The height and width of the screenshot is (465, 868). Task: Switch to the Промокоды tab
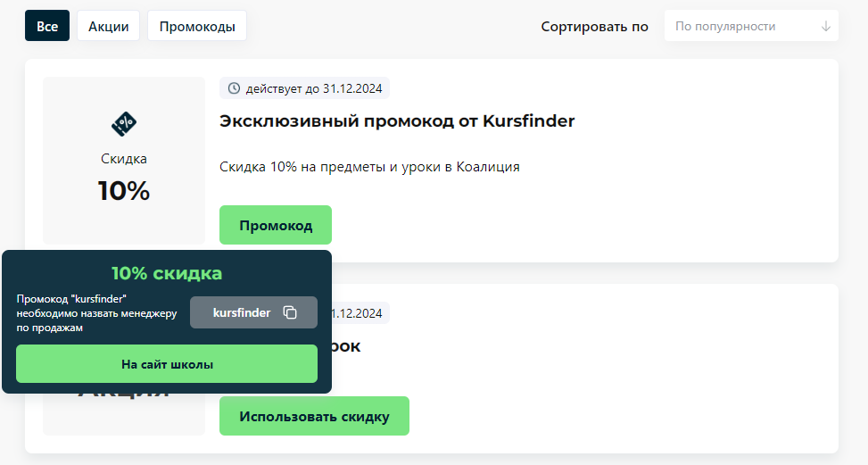(197, 26)
